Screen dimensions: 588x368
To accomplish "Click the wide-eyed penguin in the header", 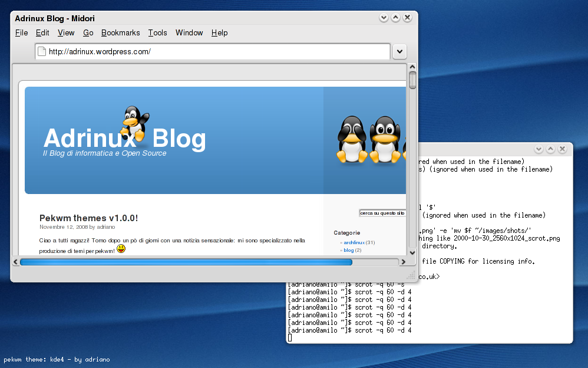I will click(385, 140).
